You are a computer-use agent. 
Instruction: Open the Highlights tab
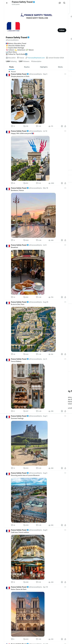tap(44, 67)
